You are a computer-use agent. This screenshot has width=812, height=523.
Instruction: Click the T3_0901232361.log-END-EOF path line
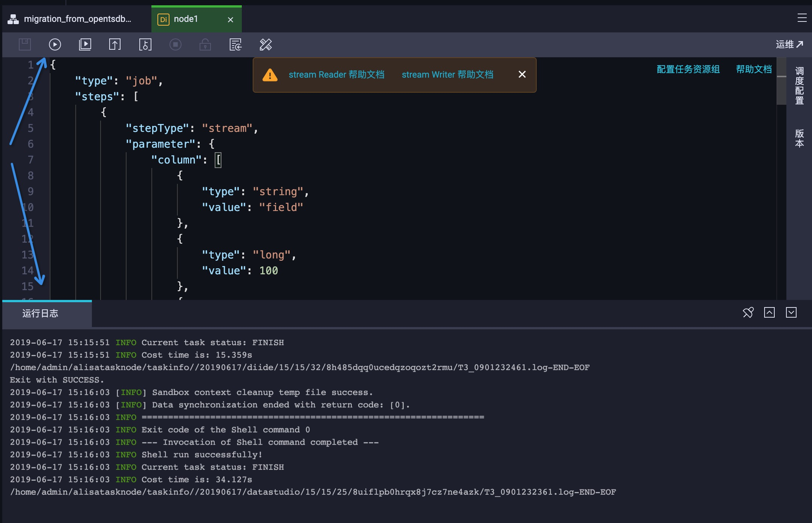(x=313, y=492)
